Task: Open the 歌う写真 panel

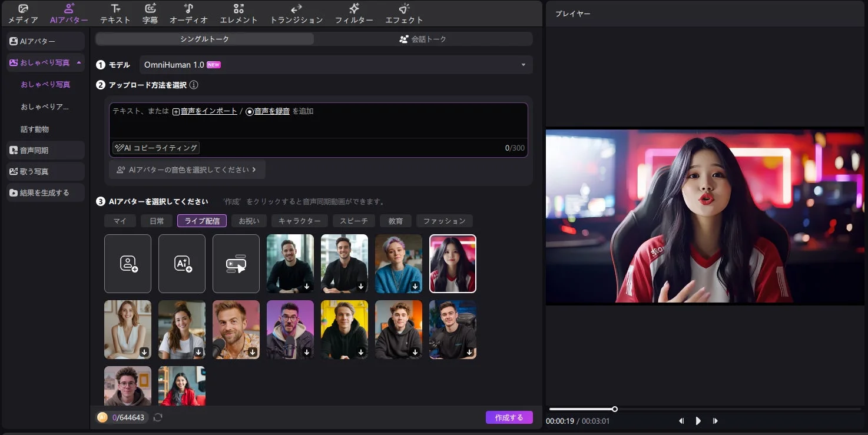Action: point(13,171)
